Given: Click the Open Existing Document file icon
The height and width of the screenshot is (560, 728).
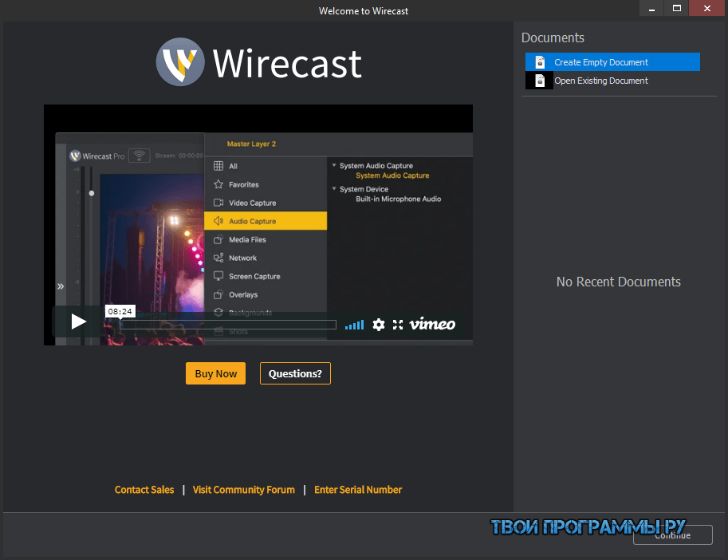Looking at the screenshot, I should coord(540,81).
